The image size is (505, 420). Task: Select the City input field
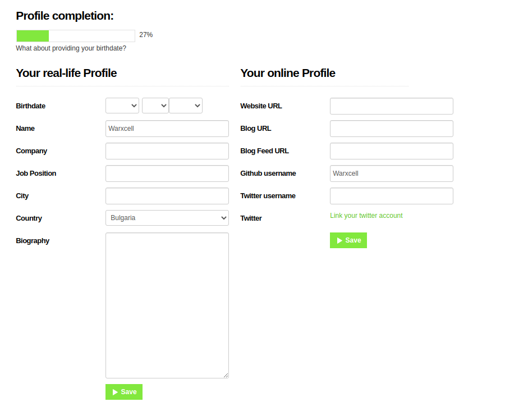167,196
